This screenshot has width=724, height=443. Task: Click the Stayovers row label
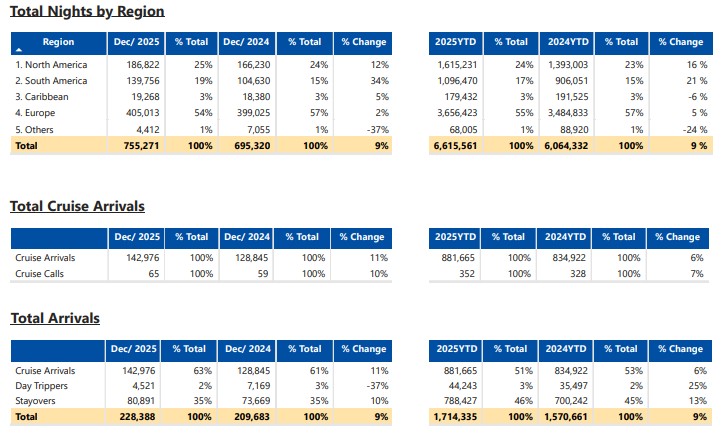coord(39,400)
